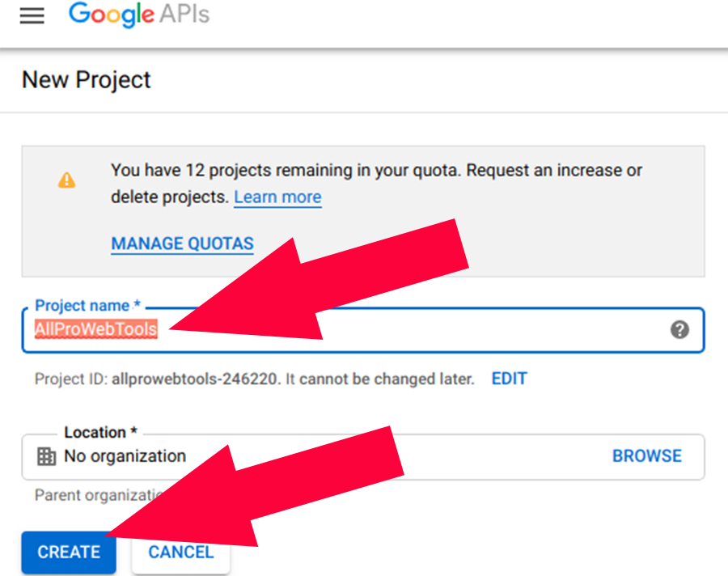Click the yellow warning triangle icon
728x576 pixels.
[67, 180]
